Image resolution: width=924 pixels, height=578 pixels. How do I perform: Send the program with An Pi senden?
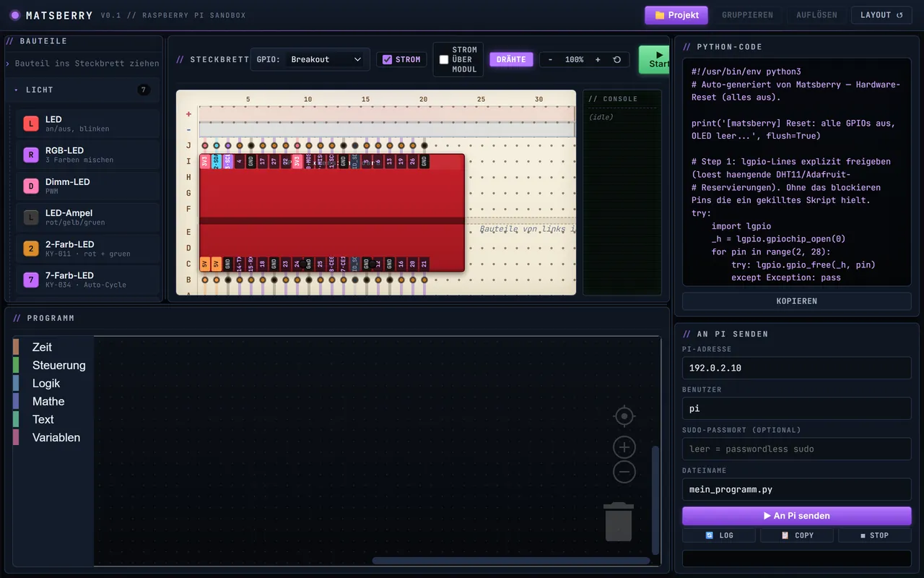tap(797, 516)
